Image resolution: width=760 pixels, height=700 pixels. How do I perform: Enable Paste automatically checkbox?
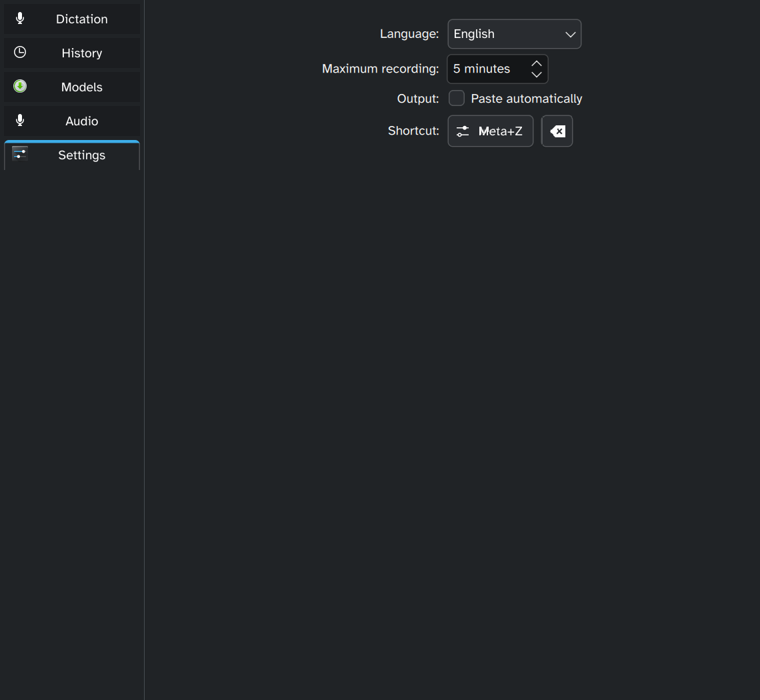click(457, 98)
